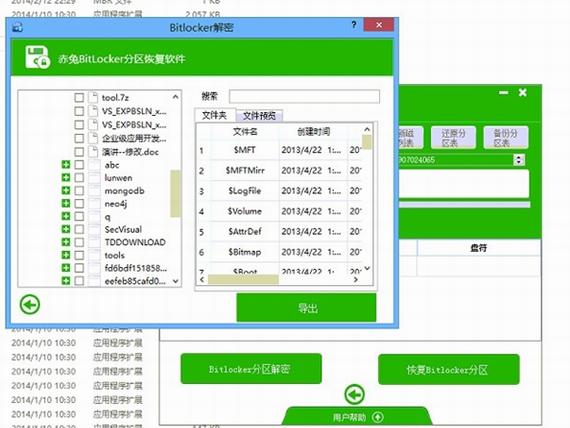Click the 还原分区表 button
Image resolution: width=570 pixels, height=428 pixels.
453,137
